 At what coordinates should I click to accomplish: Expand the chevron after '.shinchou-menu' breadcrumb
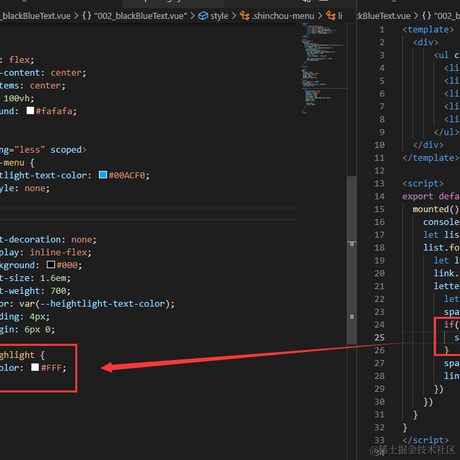point(320,16)
